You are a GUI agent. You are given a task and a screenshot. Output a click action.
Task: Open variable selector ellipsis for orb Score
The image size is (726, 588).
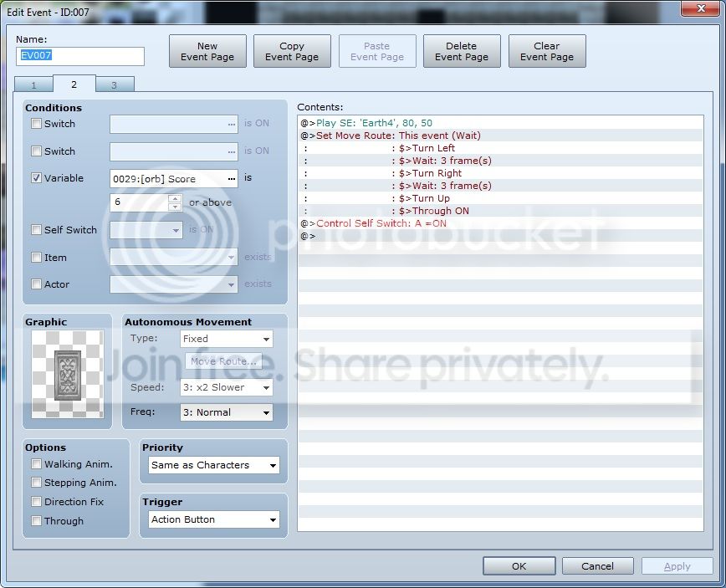(232, 179)
